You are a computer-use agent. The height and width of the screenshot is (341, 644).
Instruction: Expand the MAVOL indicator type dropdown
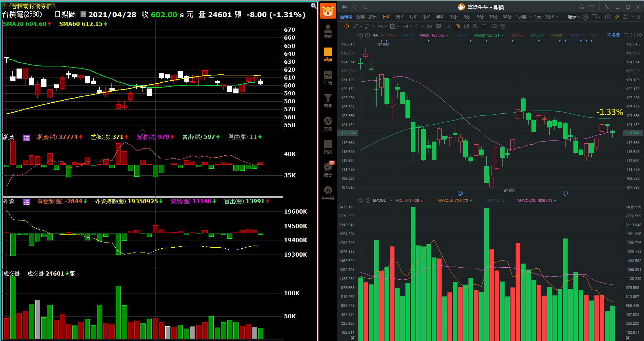click(391, 200)
